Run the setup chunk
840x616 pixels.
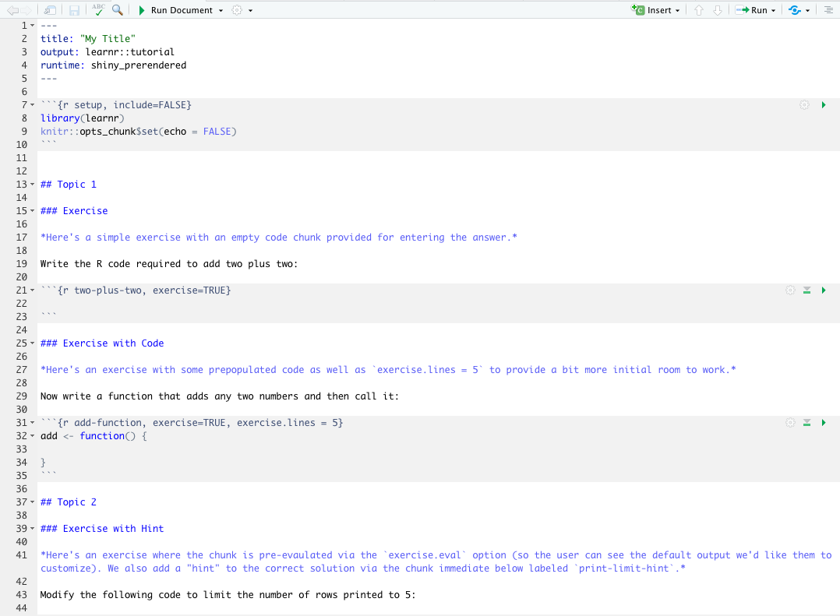point(824,105)
